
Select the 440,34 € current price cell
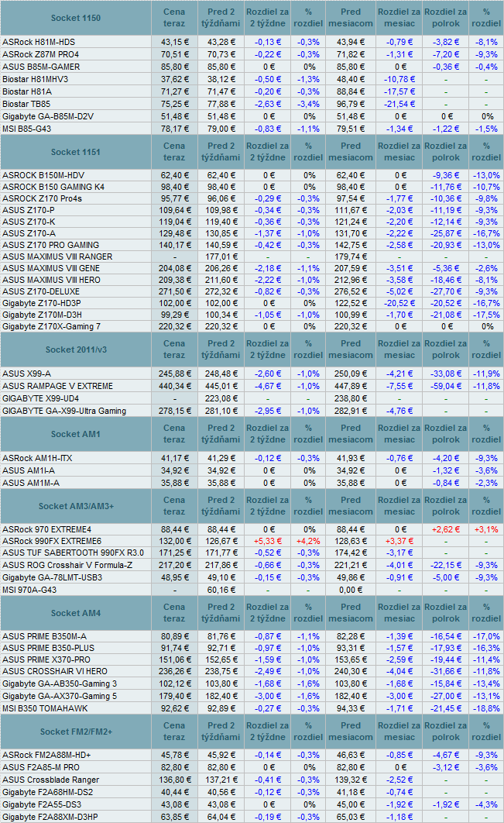175,386
